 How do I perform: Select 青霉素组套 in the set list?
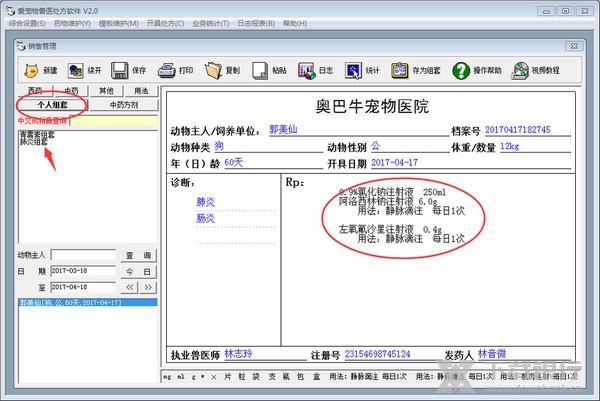37,135
